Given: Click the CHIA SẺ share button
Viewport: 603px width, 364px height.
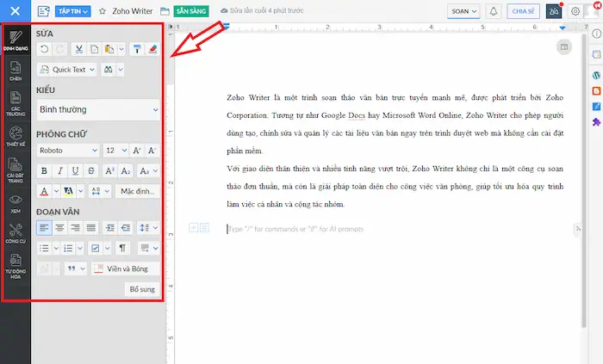Looking at the screenshot, I should [522, 12].
